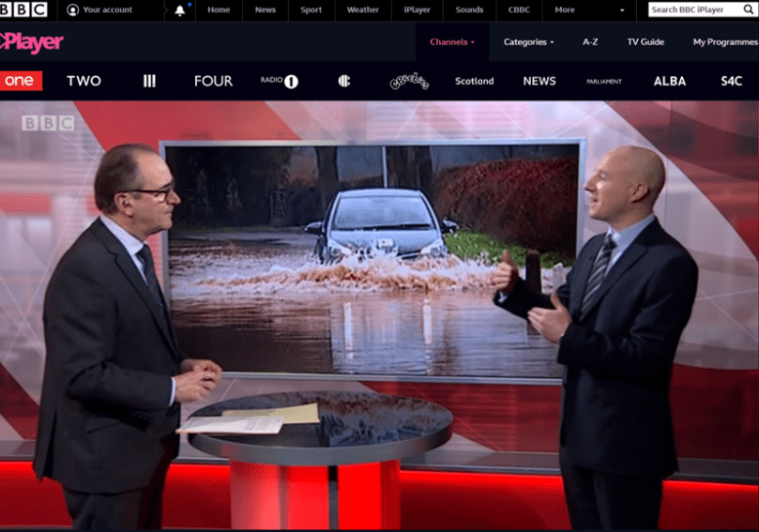Switch to BBC Three channel
759x532 pixels.
tap(149, 81)
